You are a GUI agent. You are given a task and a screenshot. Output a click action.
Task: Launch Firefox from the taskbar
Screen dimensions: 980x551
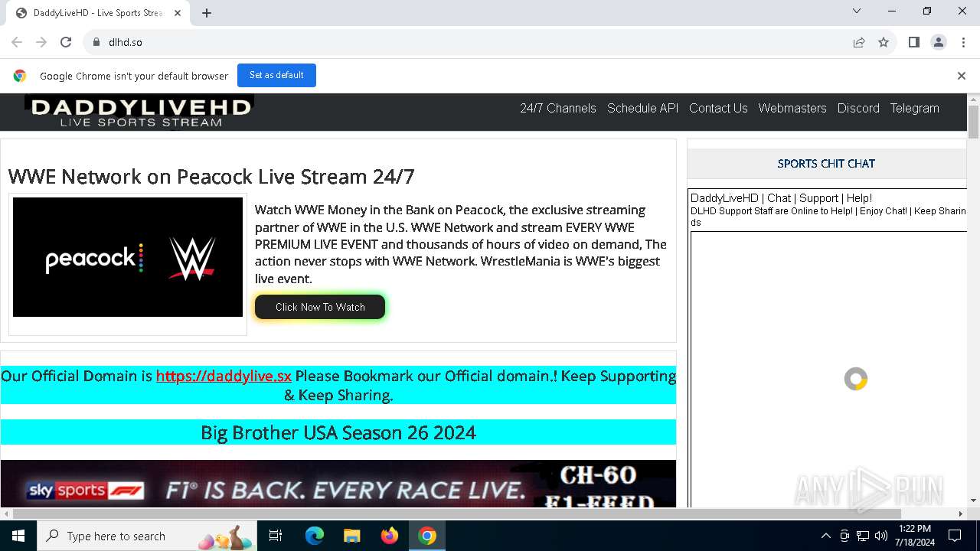pyautogui.click(x=390, y=536)
